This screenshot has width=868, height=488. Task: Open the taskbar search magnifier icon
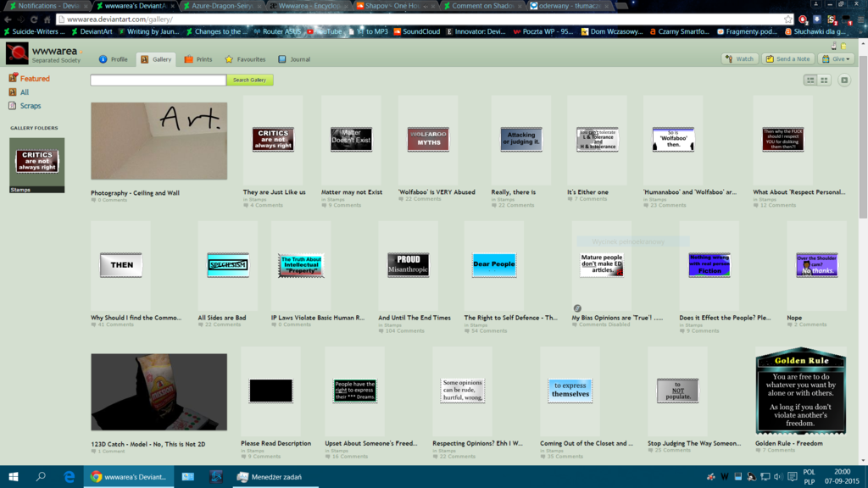41,477
